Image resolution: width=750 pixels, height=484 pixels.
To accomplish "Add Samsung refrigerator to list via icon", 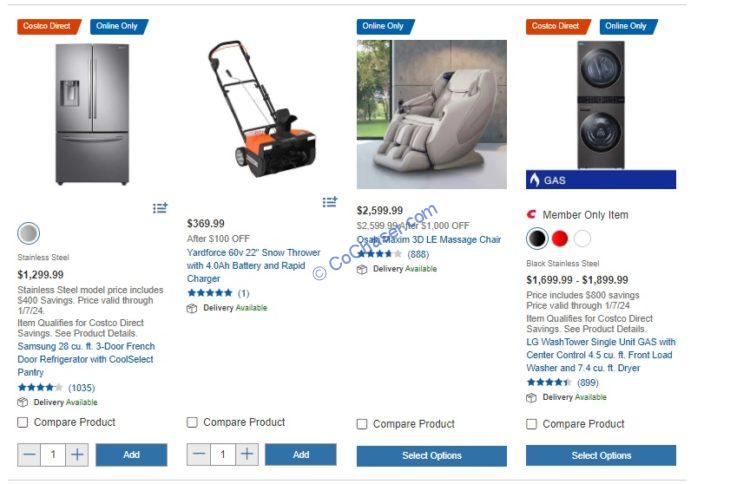I will (x=160, y=208).
